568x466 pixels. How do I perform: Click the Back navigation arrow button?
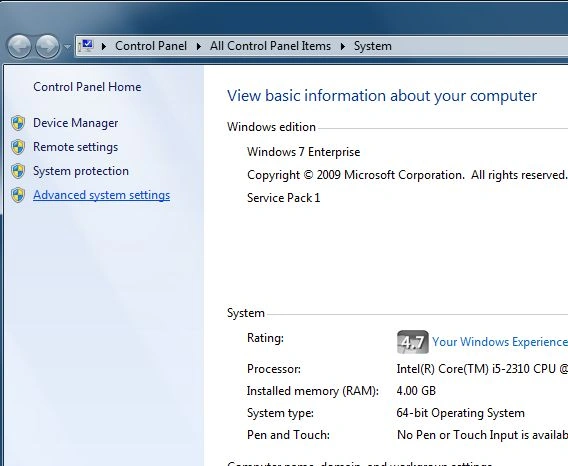[19, 46]
